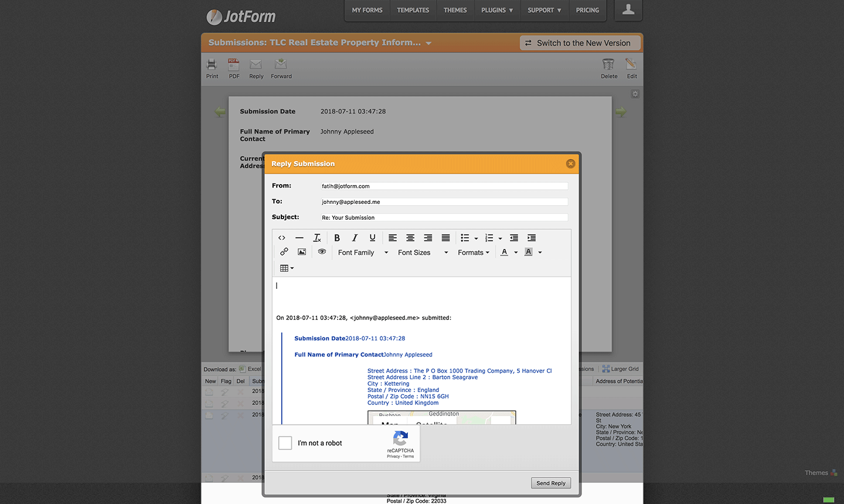Open the Font Sizes dropdown
Screen dimensions: 844x504
click(423, 253)
